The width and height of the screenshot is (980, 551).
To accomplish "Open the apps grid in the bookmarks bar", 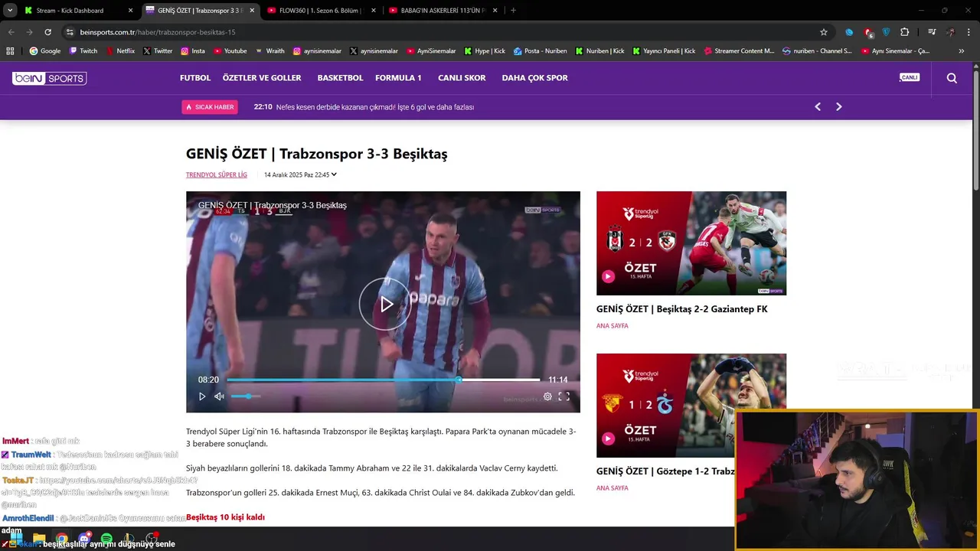I will pos(10,51).
